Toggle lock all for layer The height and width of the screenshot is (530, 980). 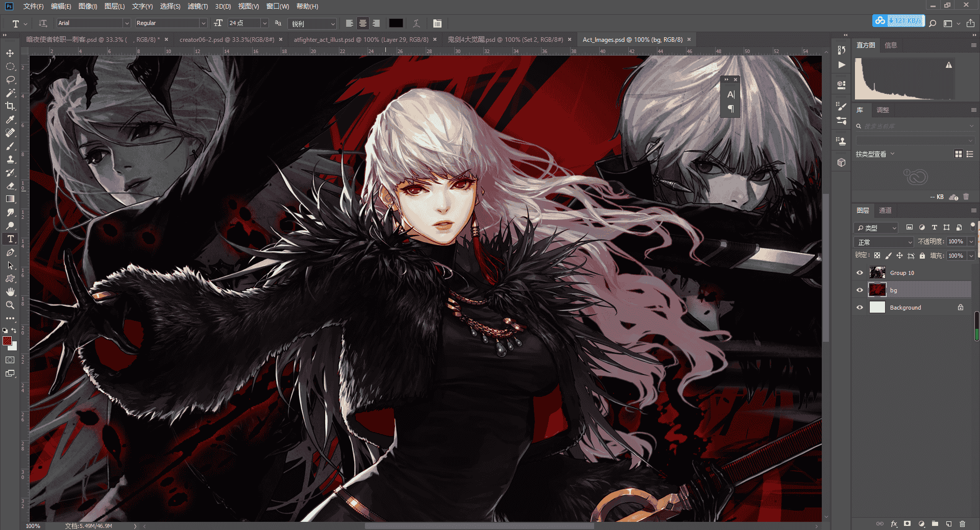(922, 256)
